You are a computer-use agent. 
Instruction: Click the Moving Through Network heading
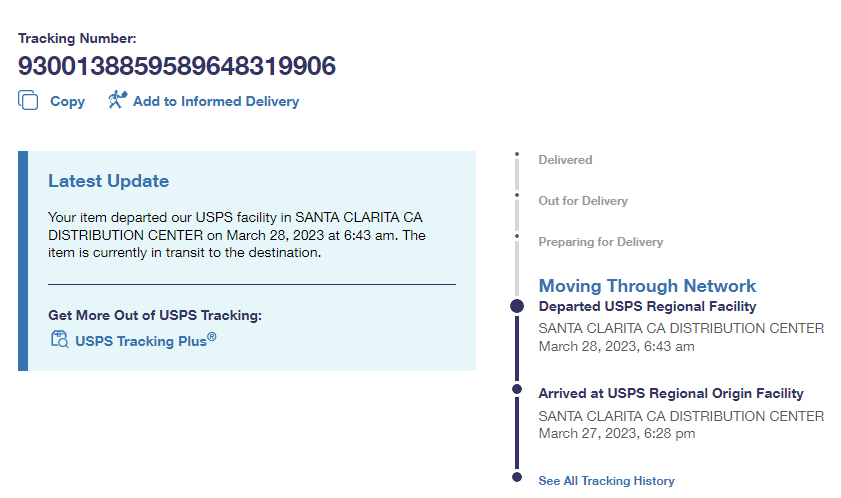click(x=647, y=286)
